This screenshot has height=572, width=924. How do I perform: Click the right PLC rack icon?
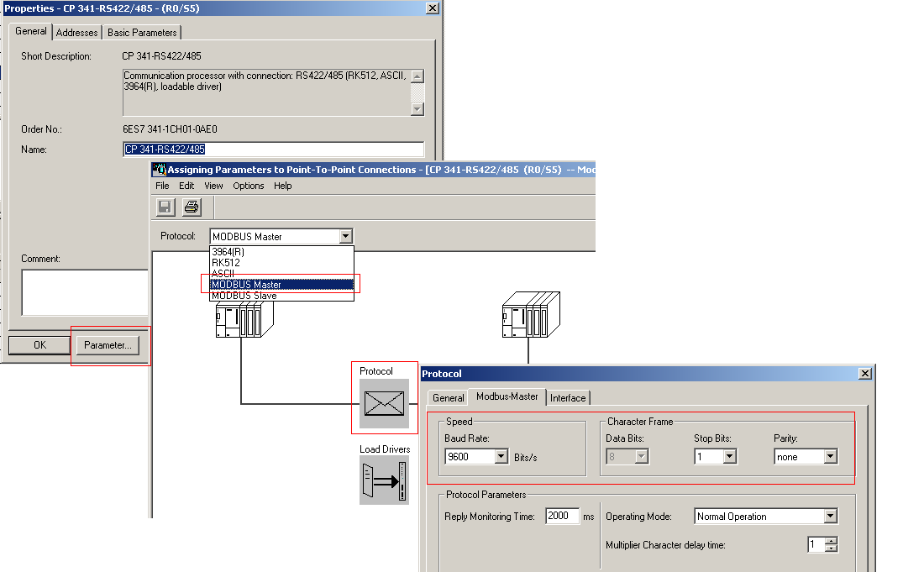530,314
